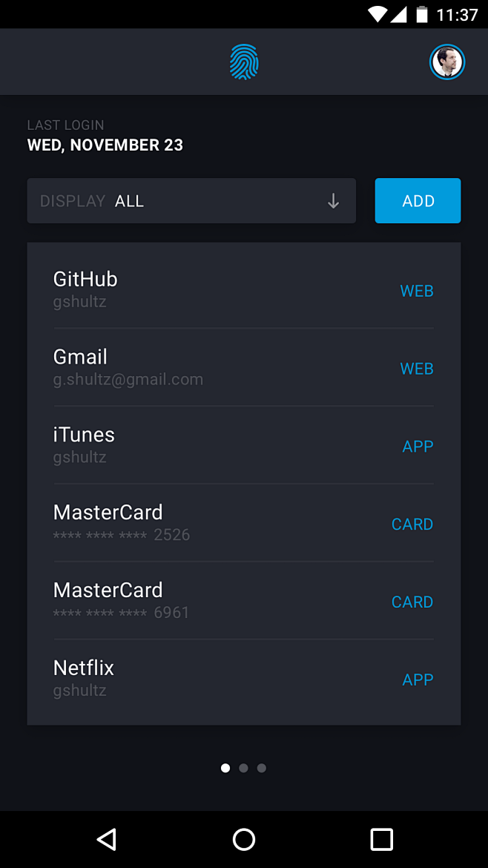Go to the third page dot

click(262, 768)
